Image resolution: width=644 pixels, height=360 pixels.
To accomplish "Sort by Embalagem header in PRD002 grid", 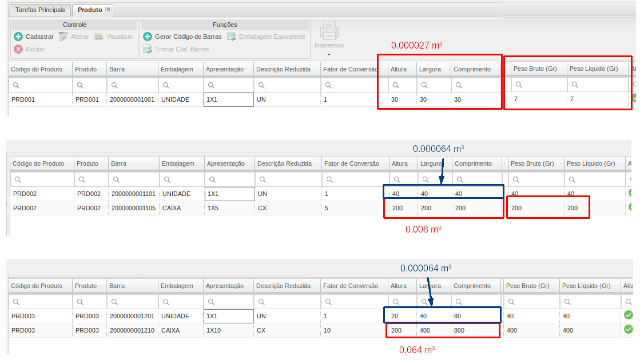I will [x=181, y=163].
